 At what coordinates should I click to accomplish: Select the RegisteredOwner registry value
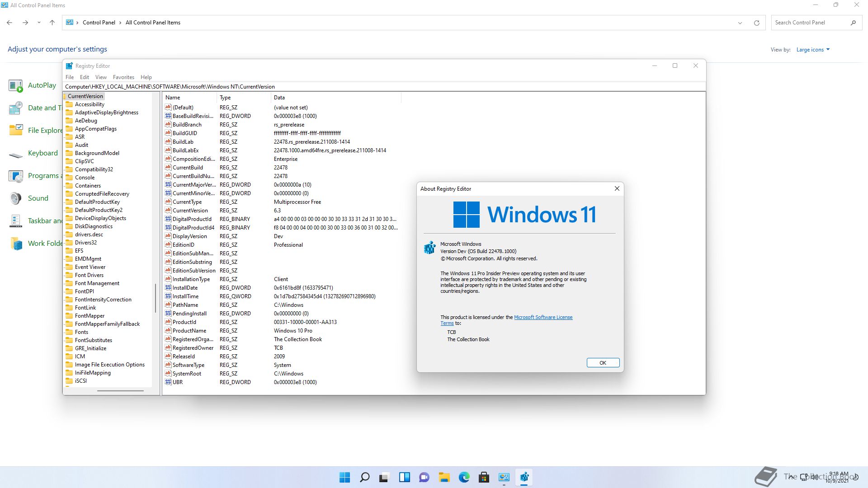pyautogui.click(x=193, y=348)
